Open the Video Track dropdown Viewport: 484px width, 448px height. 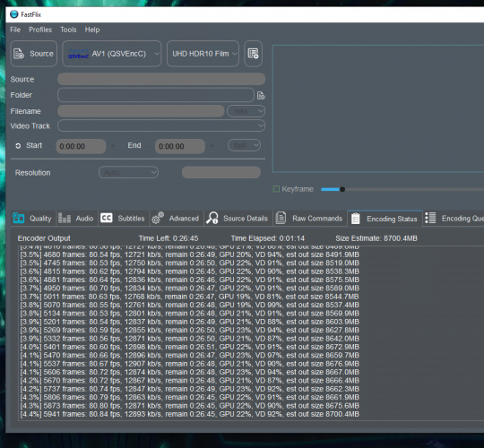[x=161, y=125]
